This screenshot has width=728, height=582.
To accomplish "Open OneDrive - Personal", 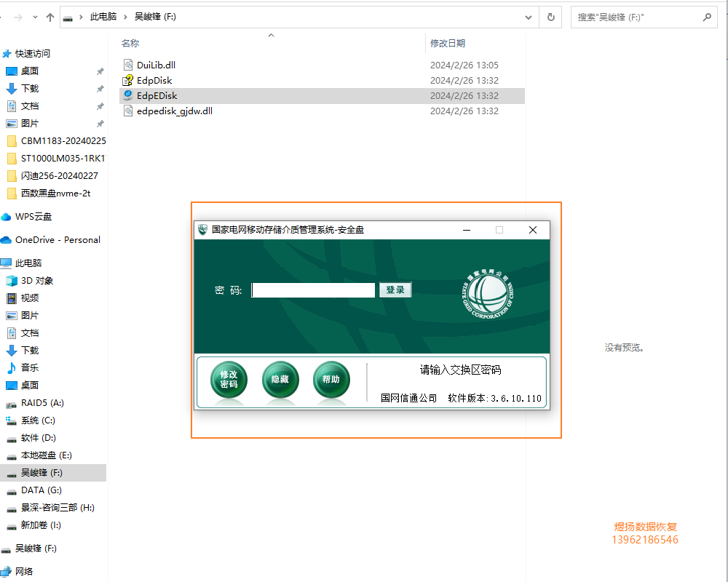I will click(x=58, y=240).
